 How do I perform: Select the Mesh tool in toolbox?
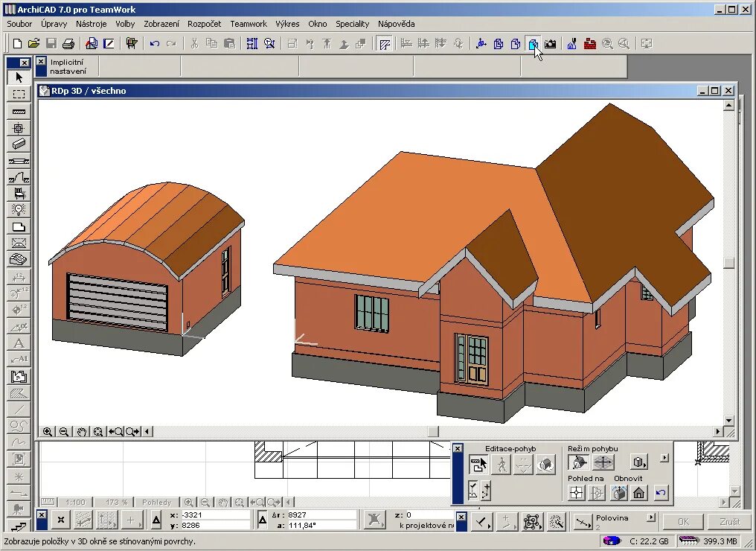tap(19, 260)
